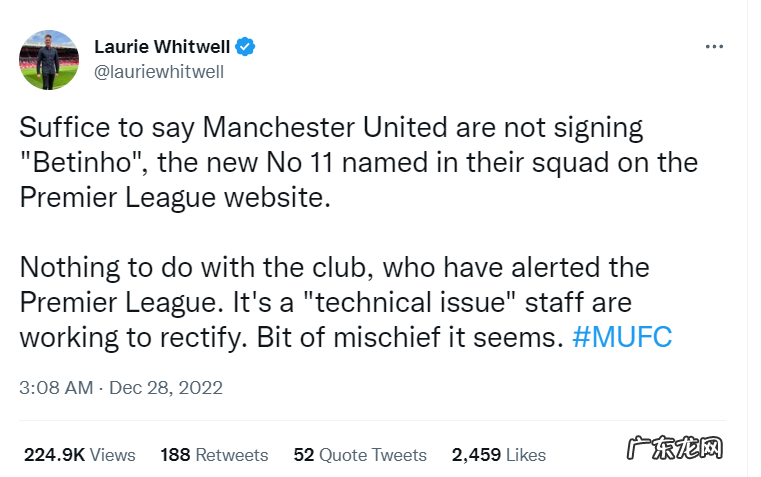Open the @lauriewhitwell handle link

coord(158,71)
